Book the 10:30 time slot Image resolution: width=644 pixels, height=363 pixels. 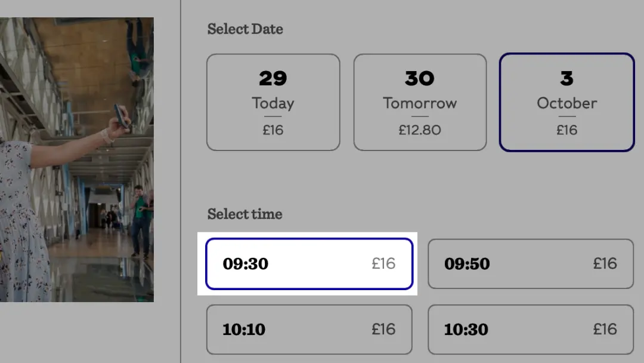point(531,330)
